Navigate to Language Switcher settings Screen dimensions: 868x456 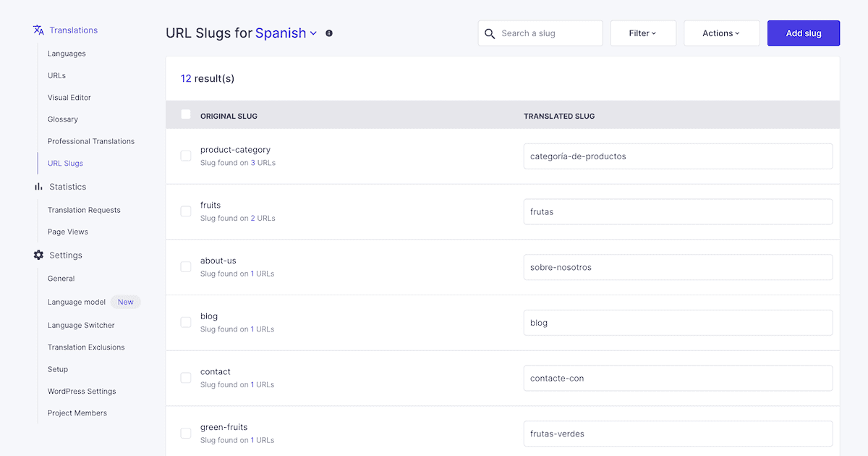[x=81, y=326]
